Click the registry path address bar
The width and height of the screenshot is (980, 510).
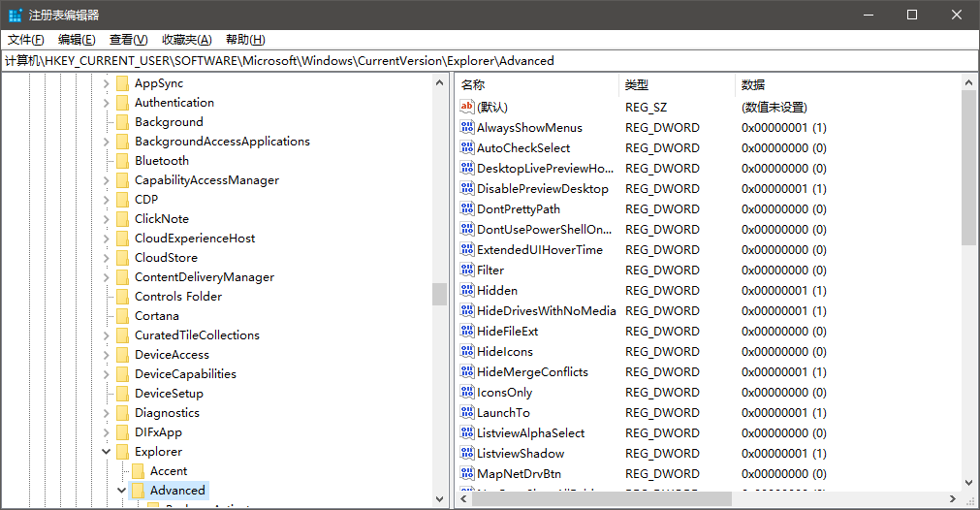pyautogui.click(x=490, y=61)
